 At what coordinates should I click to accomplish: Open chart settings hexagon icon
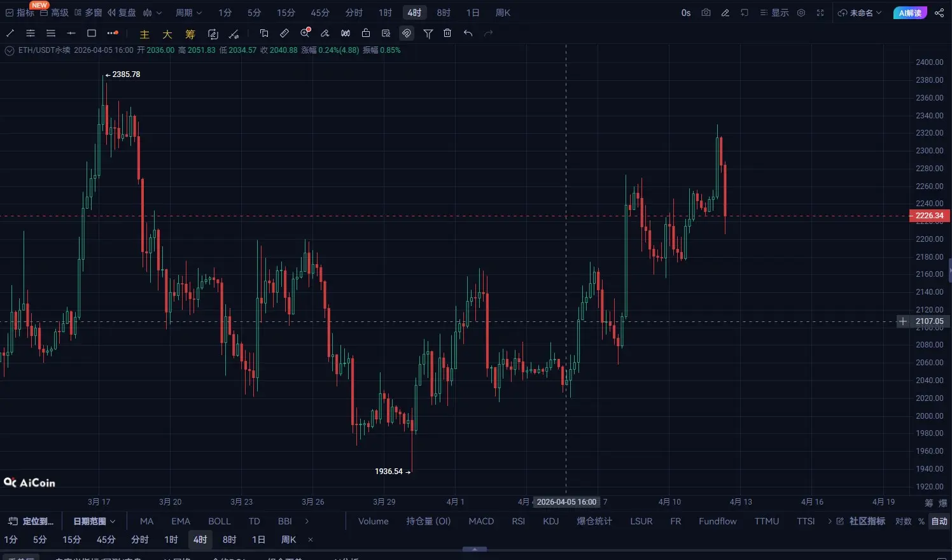click(801, 13)
